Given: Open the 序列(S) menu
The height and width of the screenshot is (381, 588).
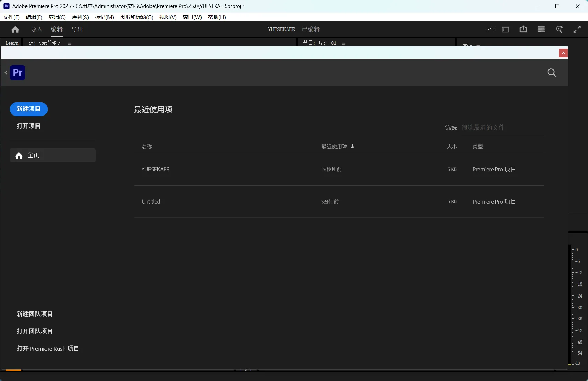Looking at the screenshot, I should [80, 17].
